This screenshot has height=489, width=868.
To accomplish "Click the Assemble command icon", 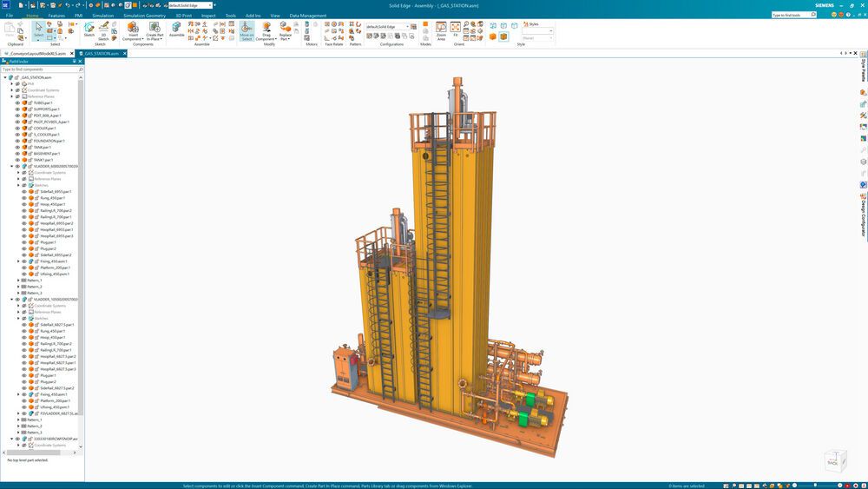I will (x=176, y=30).
